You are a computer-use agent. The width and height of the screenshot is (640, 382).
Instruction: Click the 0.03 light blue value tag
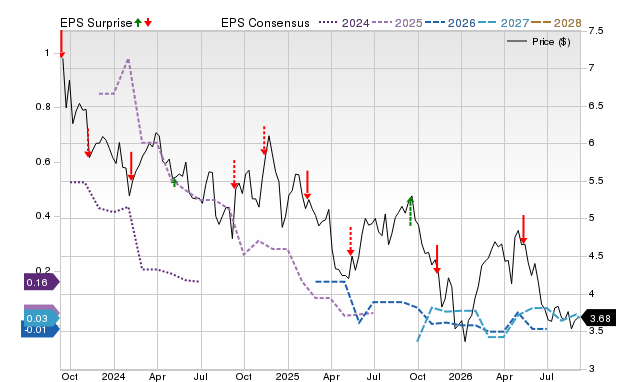[x=41, y=318]
